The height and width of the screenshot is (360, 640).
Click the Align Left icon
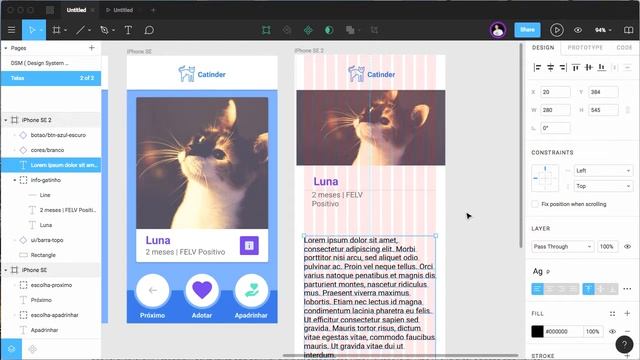pyautogui.click(x=538, y=67)
